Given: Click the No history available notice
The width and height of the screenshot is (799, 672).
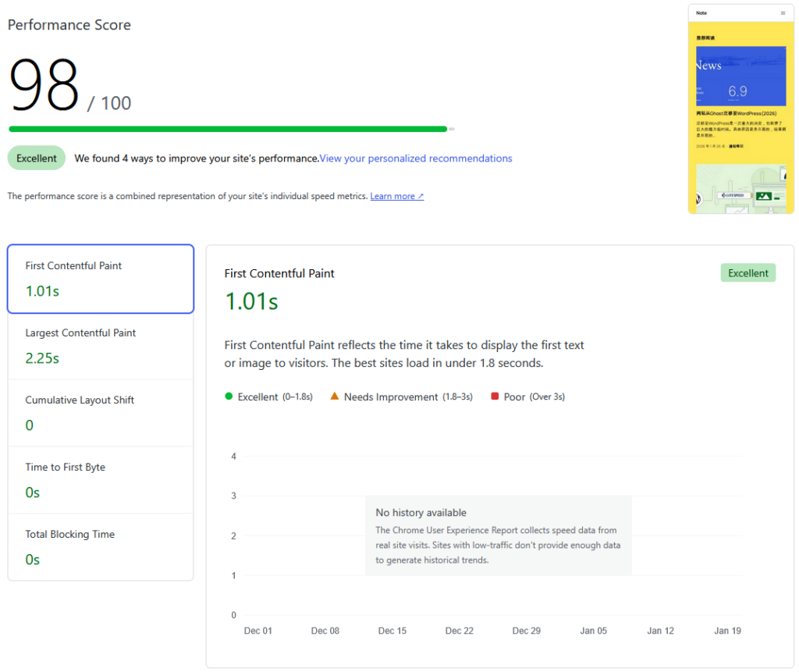Looking at the screenshot, I should (498, 535).
